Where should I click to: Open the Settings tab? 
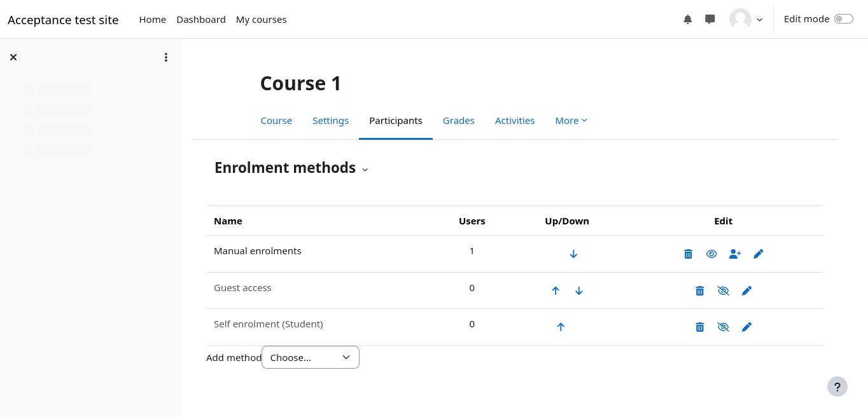click(330, 121)
